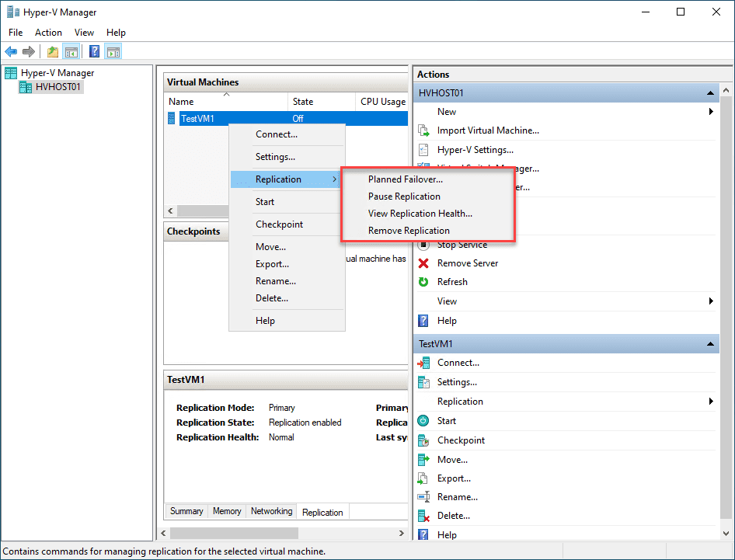Click the blue help book toolbar icon
Image resolution: width=735 pixels, height=560 pixels.
[94, 51]
